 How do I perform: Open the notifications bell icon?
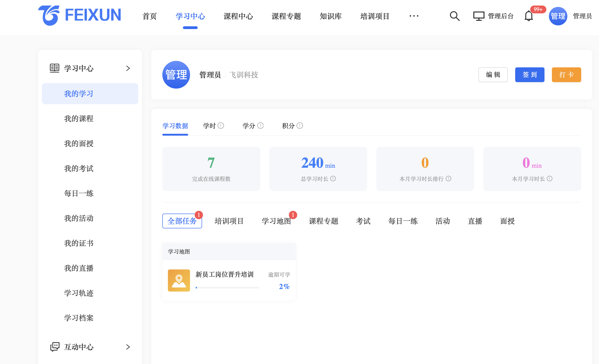[x=529, y=16]
